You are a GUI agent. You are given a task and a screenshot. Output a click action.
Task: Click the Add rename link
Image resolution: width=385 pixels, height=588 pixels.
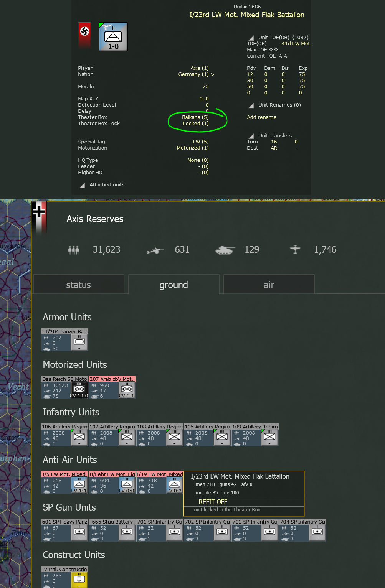pyautogui.click(x=262, y=117)
